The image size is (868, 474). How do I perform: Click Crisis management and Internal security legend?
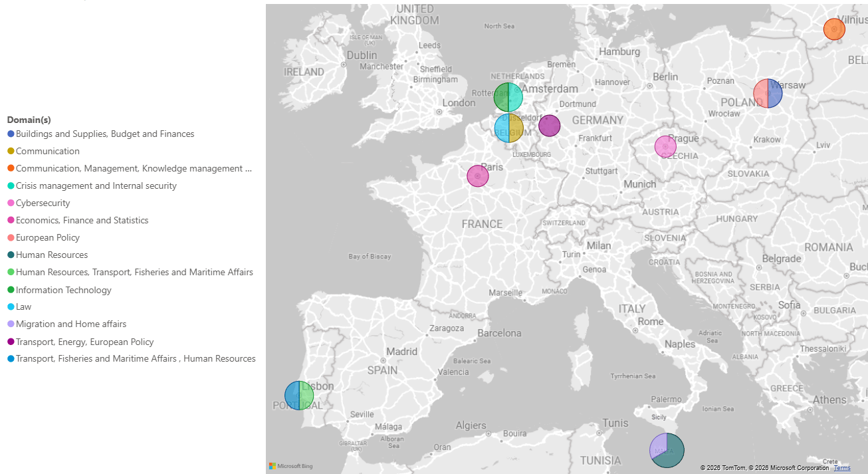click(92, 185)
